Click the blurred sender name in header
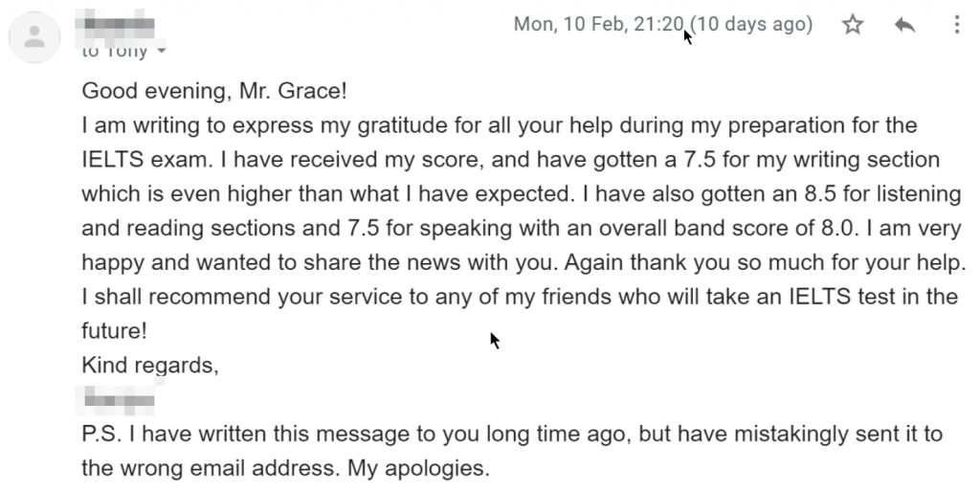Viewport: 980px width, 492px height. point(115,24)
